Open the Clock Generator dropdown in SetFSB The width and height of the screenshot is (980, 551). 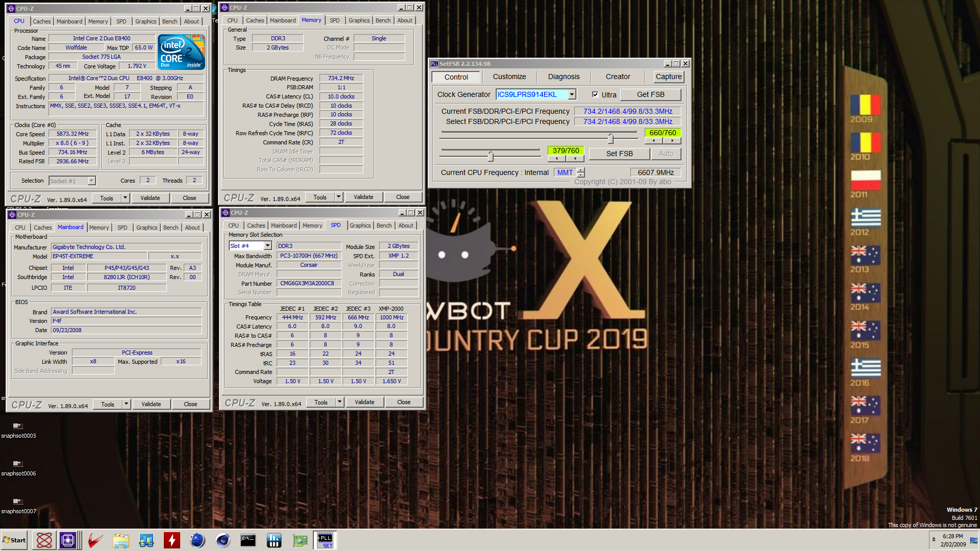pos(572,94)
